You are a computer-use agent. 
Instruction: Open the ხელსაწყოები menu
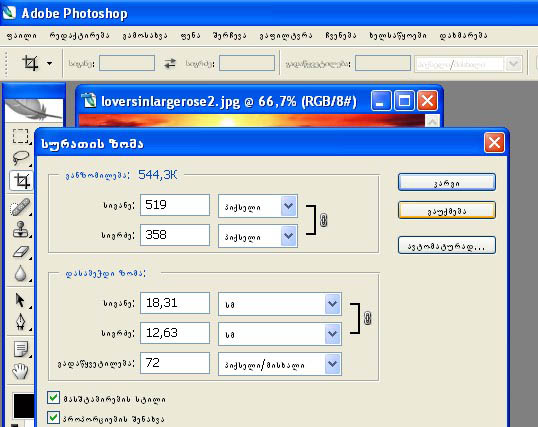(x=398, y=35)
